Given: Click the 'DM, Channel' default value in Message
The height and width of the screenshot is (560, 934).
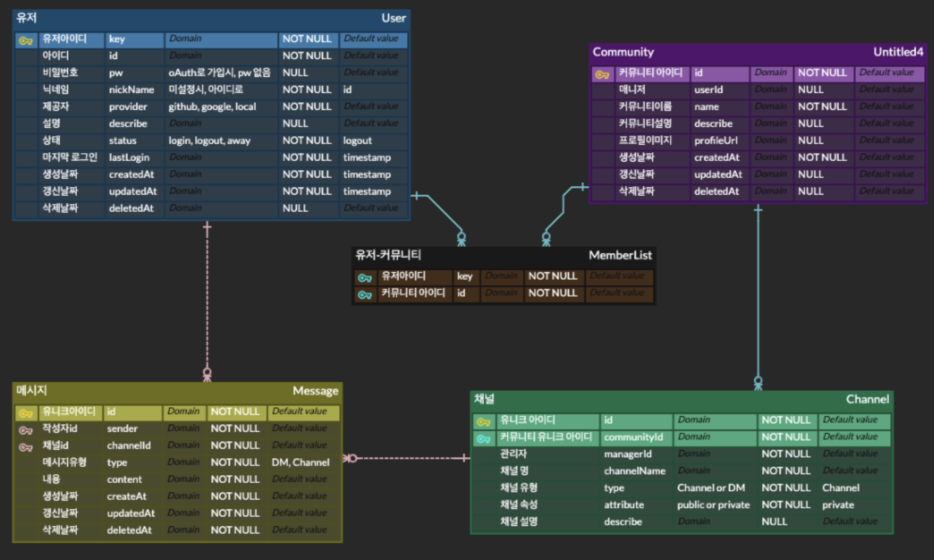Looking at the screenshot, I should point(300,463).
